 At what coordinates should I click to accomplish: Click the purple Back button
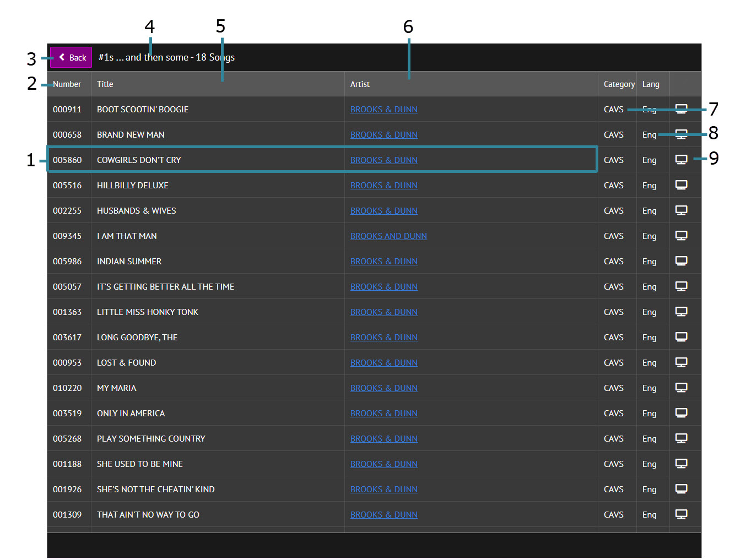(71, 57)
